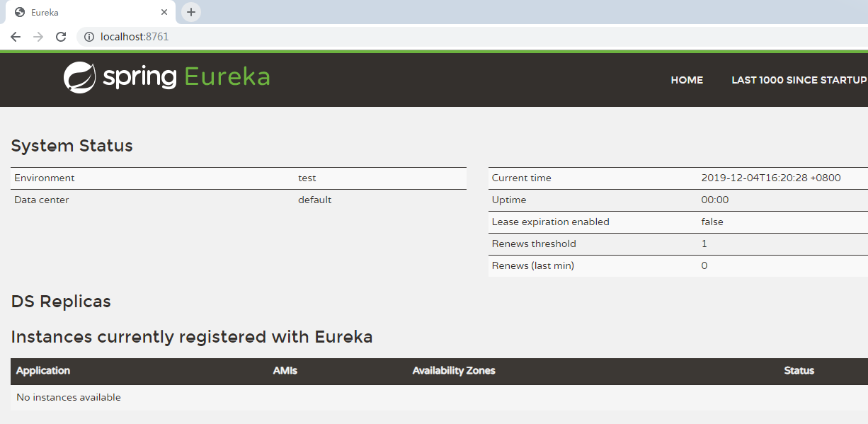
Task: Open LAST 1000 SINCE STARTUP link
Action: pyautogui.click(x=799, y=80)
